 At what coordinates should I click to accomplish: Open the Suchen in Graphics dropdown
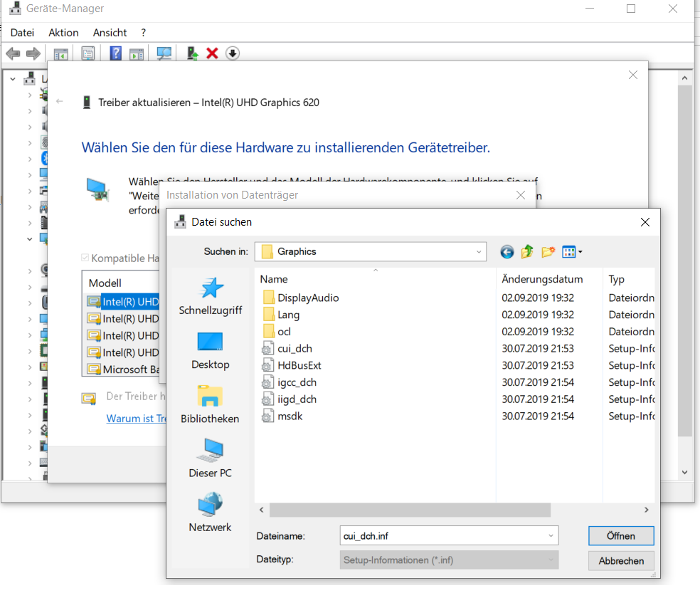click(x=479, y=252)
